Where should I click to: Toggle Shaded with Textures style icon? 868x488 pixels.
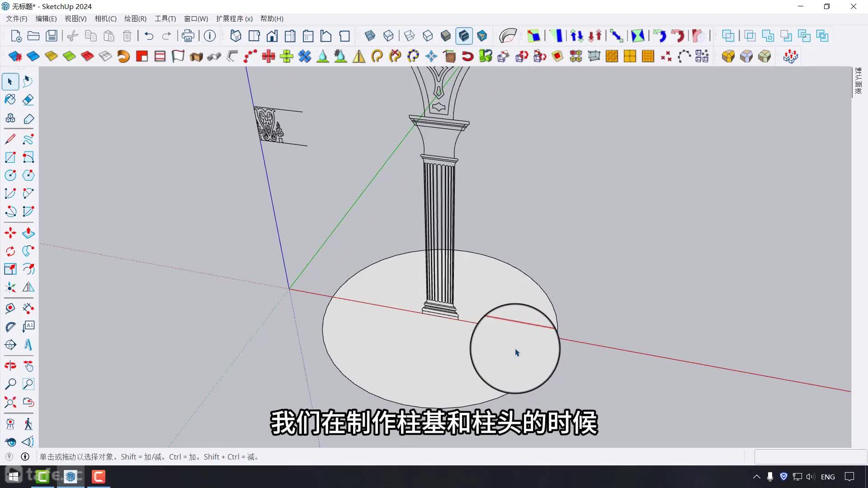pyautogui.click(x=464, y=36)
